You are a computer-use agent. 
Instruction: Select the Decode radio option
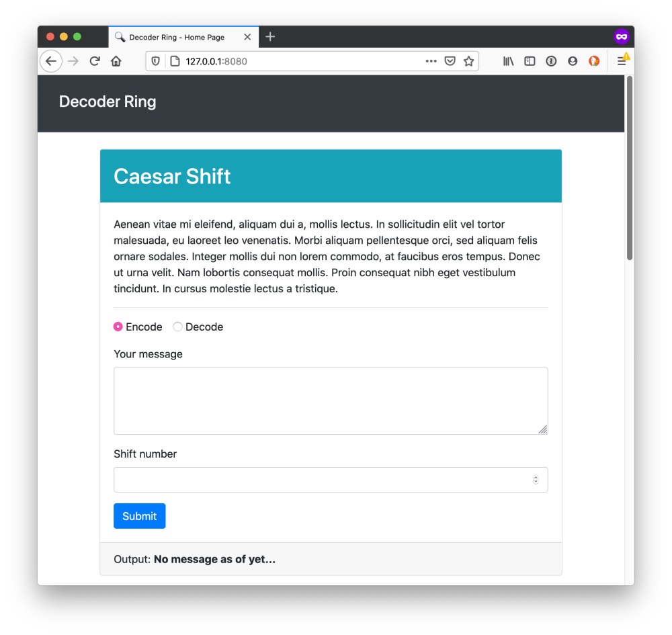tap(177, 327)
